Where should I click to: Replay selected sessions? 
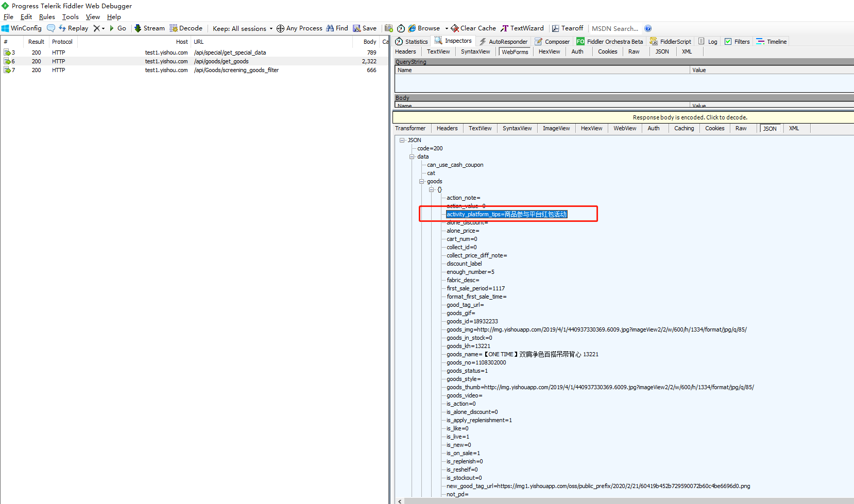click(x=73, y=28)
